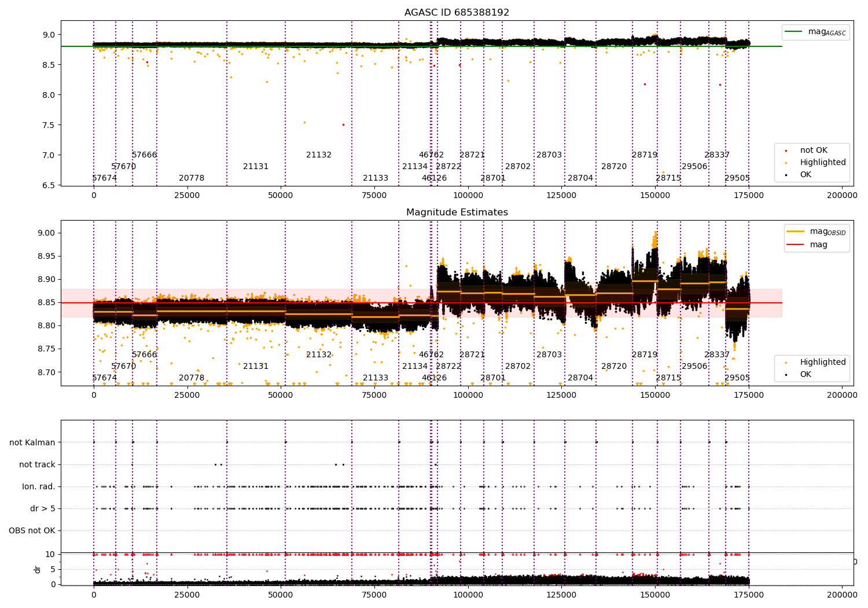This screenshot has width=868, height=608.
Task: Click OBSID label 28720 in the top panel
Action: click(614, 167)
